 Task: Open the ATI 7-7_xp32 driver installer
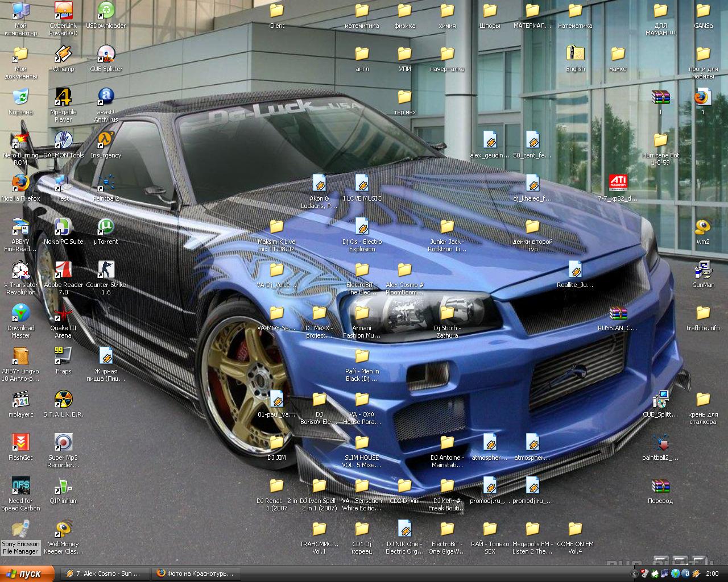click(618, 188)
